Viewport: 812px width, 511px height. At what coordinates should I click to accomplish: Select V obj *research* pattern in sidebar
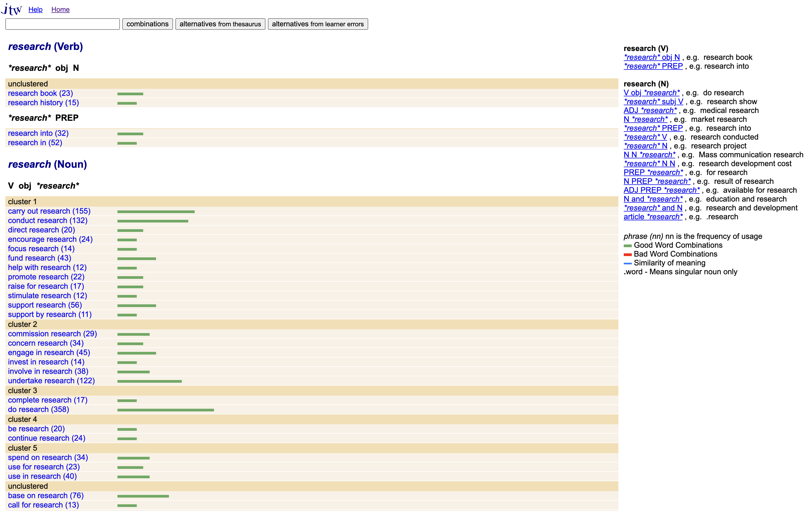[x=651, y=93]
